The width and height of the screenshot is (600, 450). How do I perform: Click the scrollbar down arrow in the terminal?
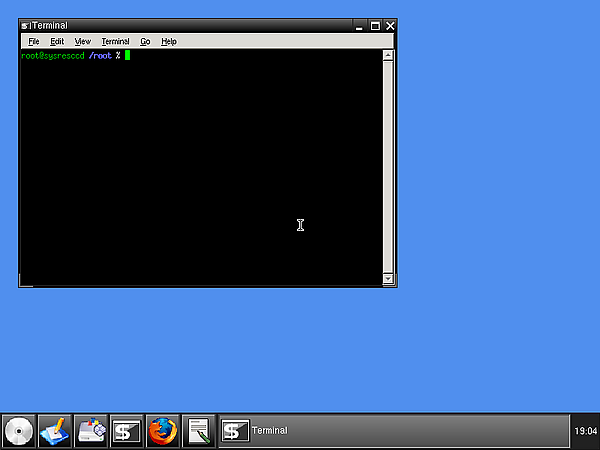click(388, 279)
